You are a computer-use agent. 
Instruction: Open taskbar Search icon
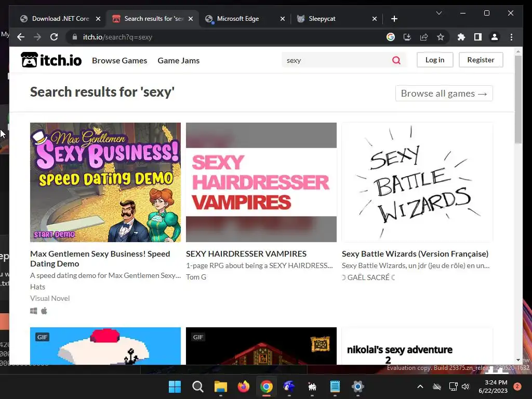(198, 387)
